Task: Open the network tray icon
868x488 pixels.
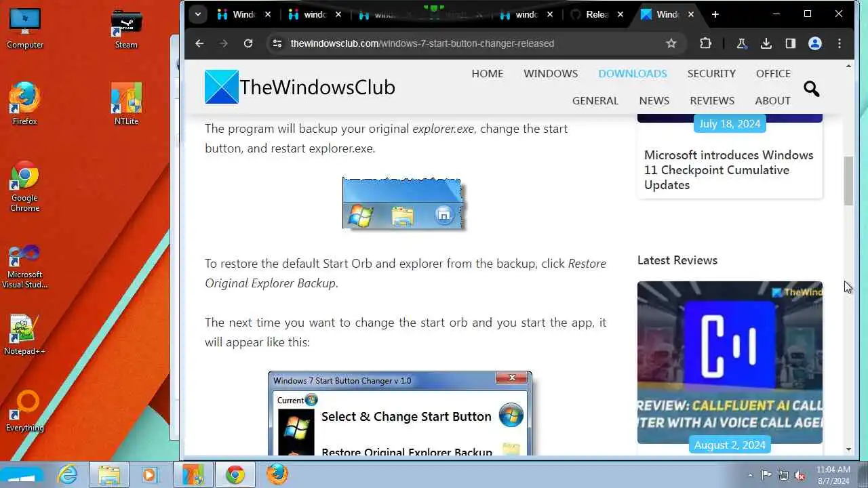Action: 783,475
